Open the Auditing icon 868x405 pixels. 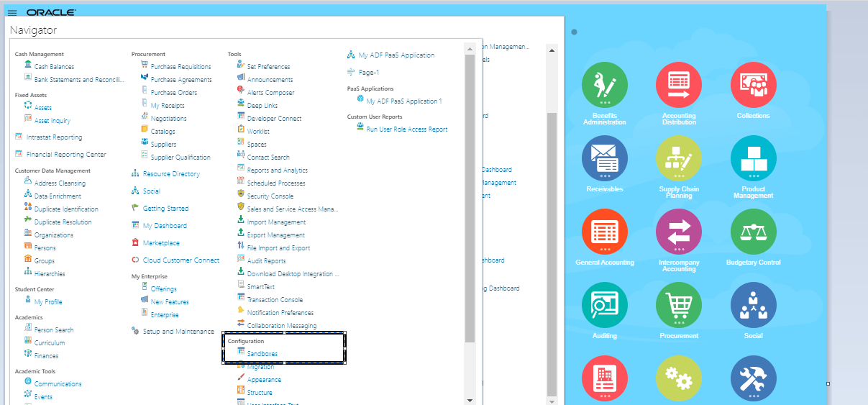(x=604, y=306)
